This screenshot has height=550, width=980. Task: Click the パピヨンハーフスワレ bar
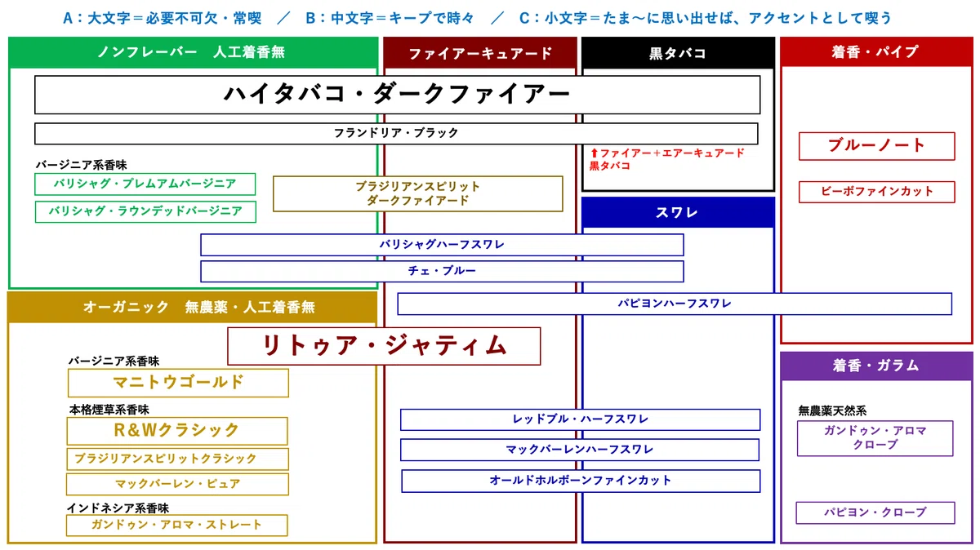tap(675, 304)
